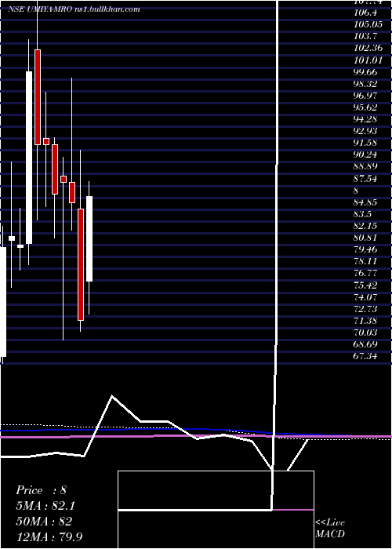Select the last white candlestick on the chart
The width and height of the screenshot is (392, 549).
[x=89, y=238]
